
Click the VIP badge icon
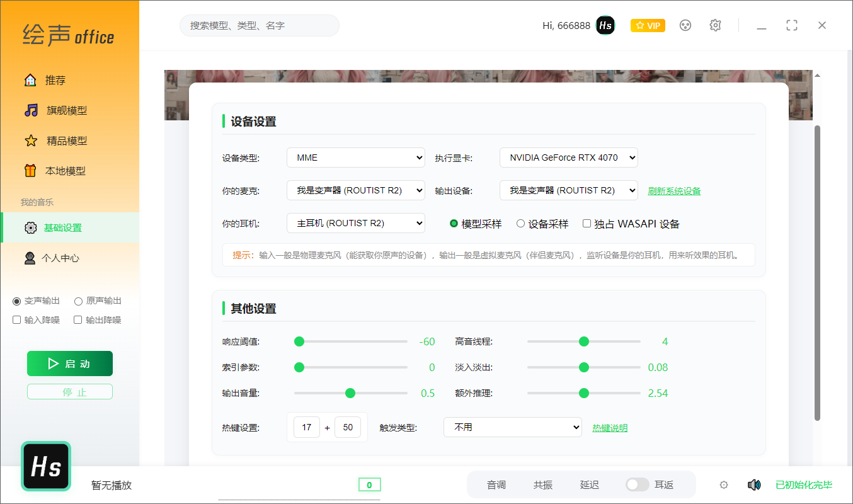click(x=648, y=25)
